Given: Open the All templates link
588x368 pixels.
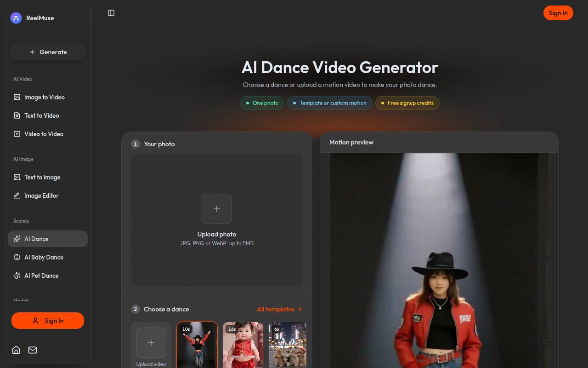Looking at the screenshot, I should (x=279, y=309).
